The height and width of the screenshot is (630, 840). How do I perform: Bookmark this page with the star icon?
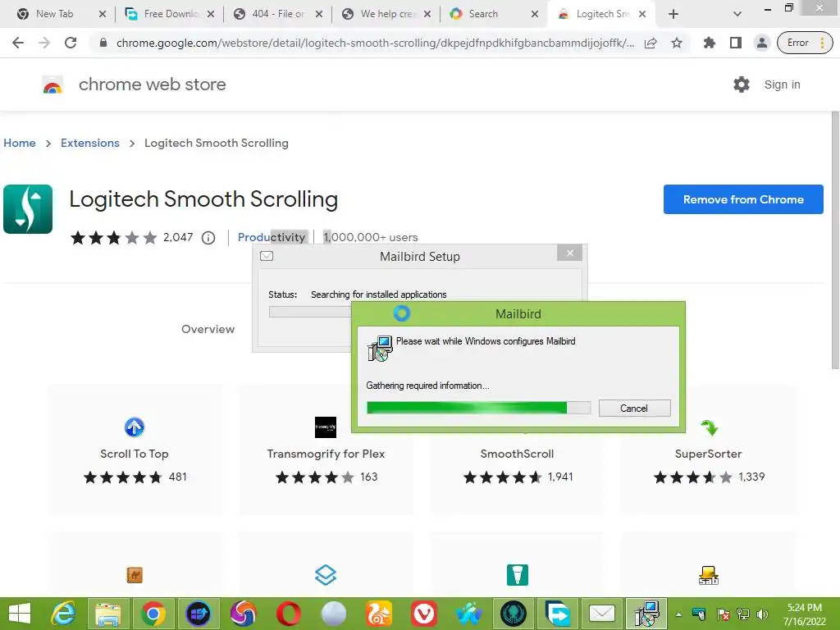(x=677, y=43)
